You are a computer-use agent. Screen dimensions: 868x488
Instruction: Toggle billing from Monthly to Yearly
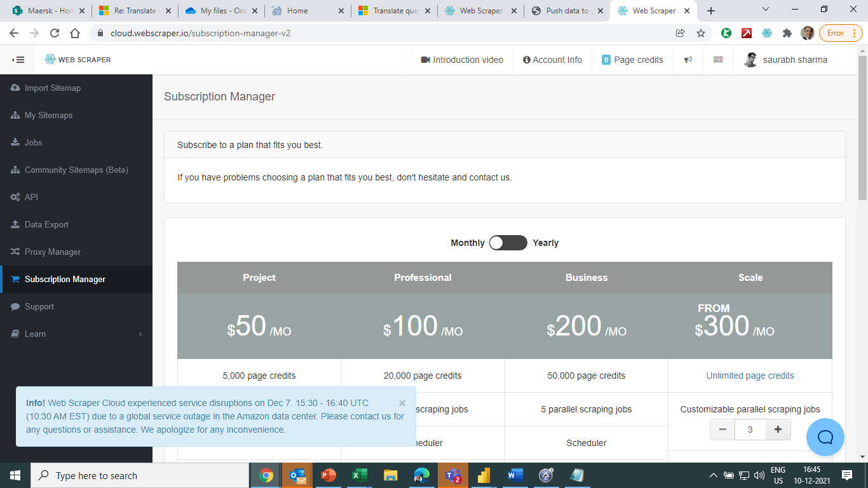click(x=508, y=243)
